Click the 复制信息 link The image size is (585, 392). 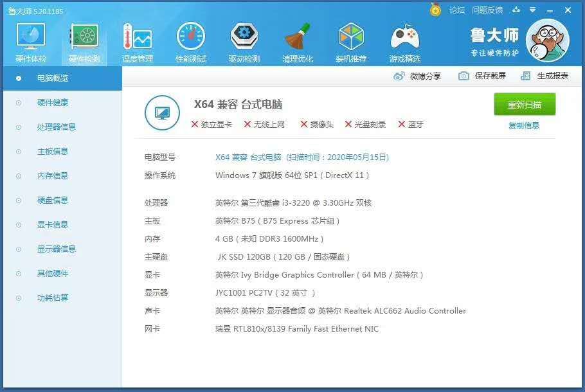[524, 126]
